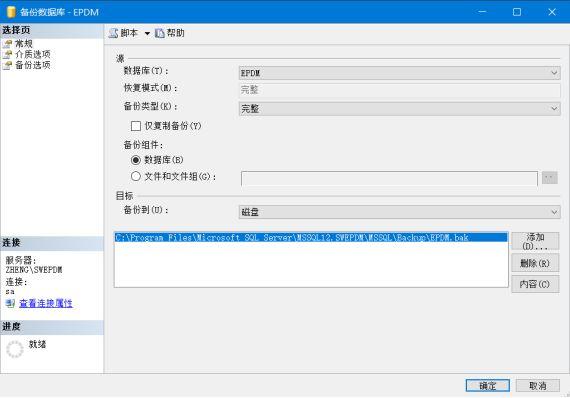Screen dimensions: 570x398
Task: Close the 备份数据库 dialog
Action: [552, 12]
